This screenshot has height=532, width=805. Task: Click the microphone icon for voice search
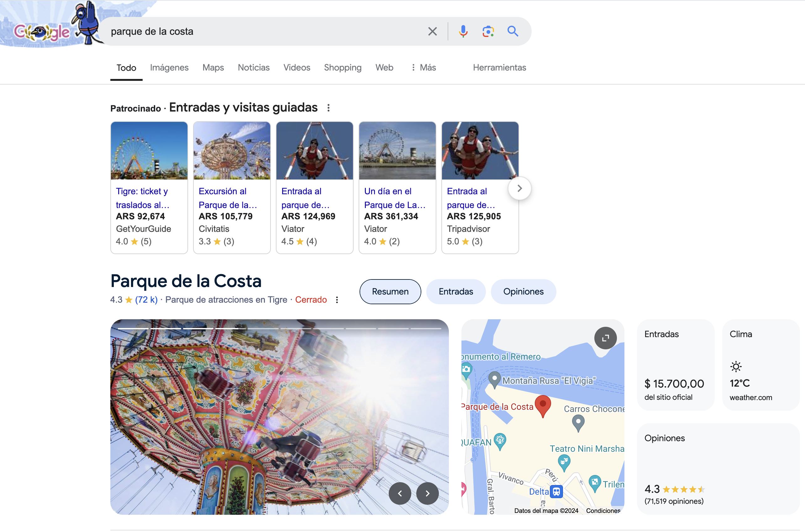tap(463, 31)
